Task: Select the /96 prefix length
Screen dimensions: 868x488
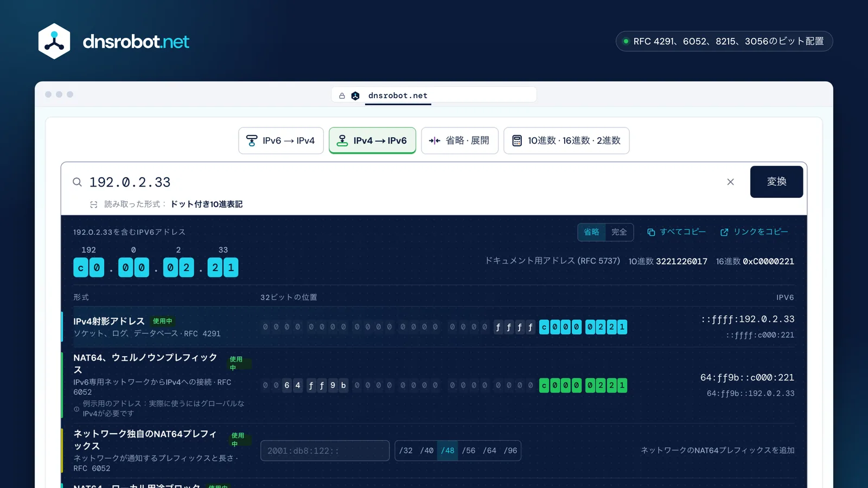Action: [510, 451]
